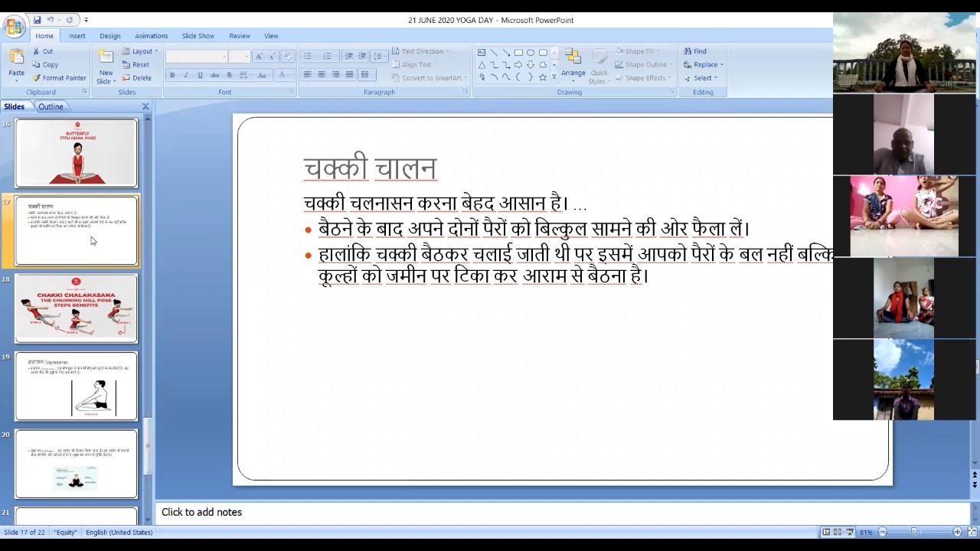Reset the slide layout
Screen dimensions: 980x551
point(136,65)
